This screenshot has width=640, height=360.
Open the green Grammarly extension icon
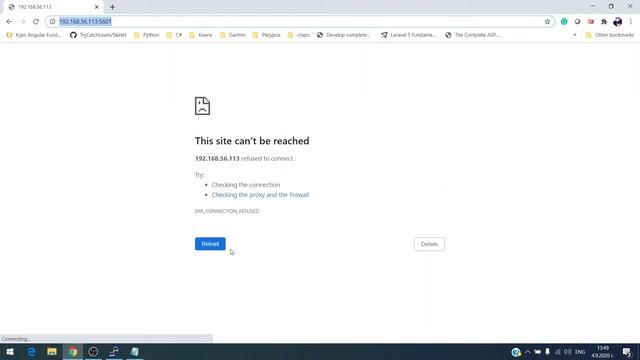564,22
